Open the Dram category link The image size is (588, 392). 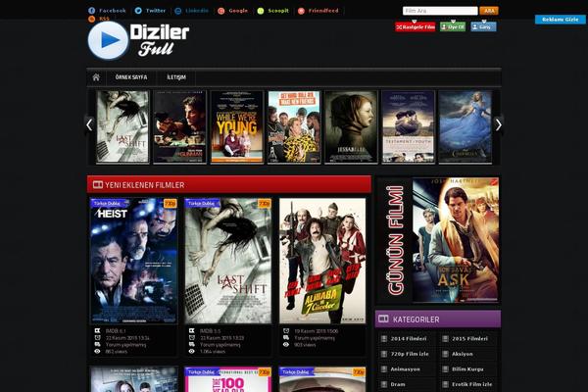pyautogui.click(x=398, y=384)
